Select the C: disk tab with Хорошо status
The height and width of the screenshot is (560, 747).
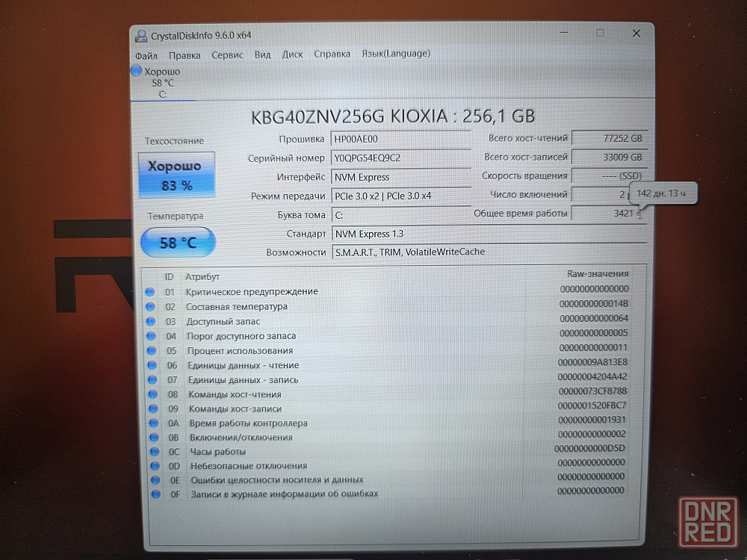pos(162,83)
